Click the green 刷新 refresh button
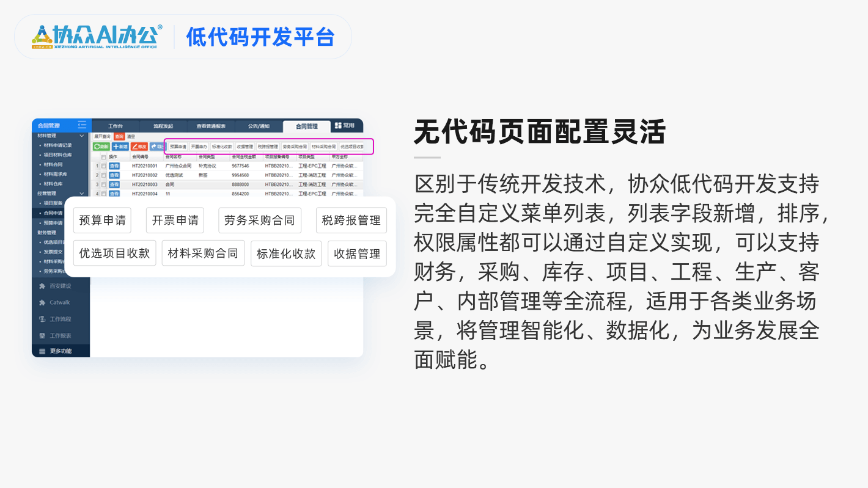Screen dimensions: 868x488 tap(101, 147)
